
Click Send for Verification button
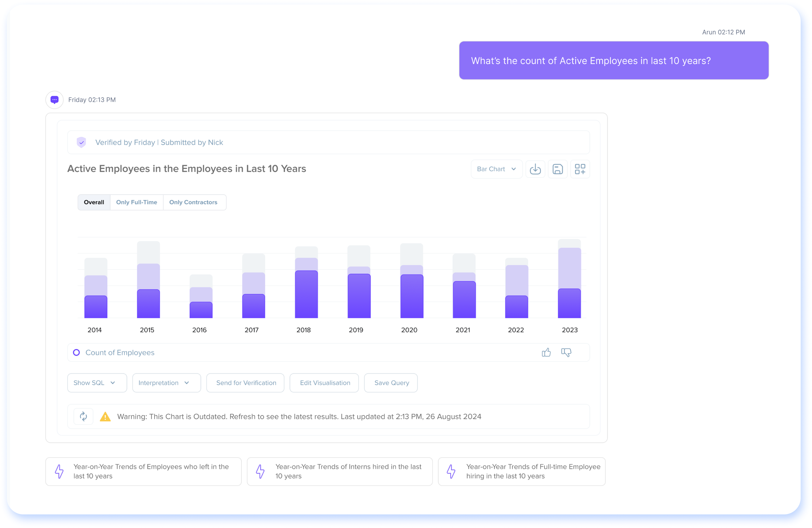246,383
